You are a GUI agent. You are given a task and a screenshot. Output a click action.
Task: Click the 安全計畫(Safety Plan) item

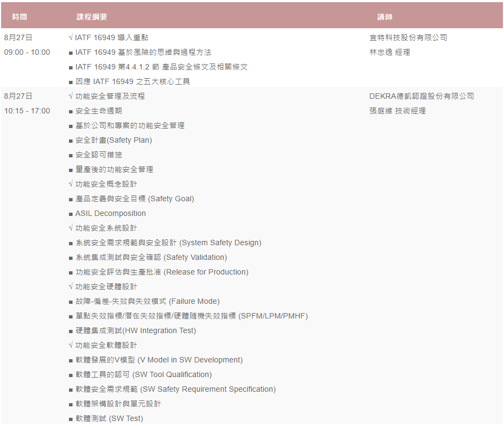pyautogui.click(x=114, y=140)
